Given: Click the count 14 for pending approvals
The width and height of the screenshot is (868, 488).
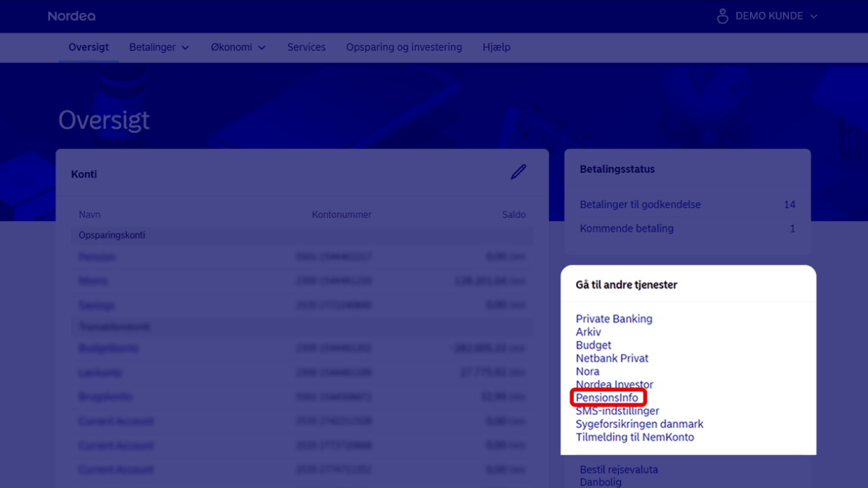Looking at the screenshot, I should (789, 205).
